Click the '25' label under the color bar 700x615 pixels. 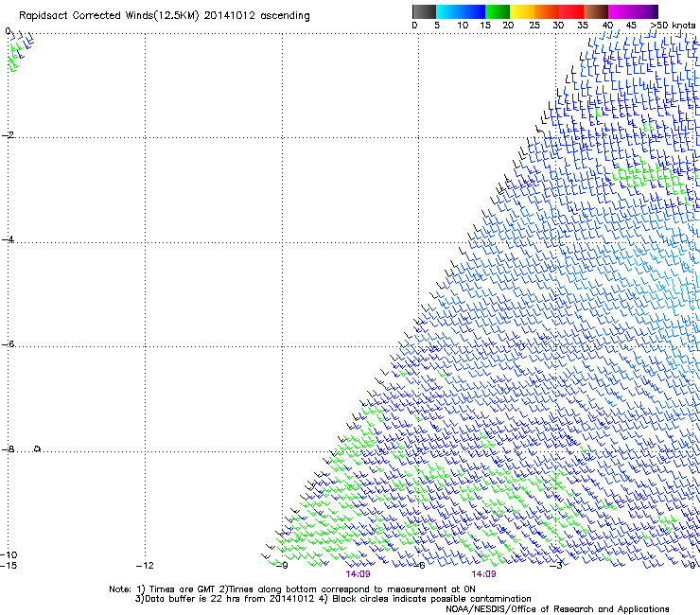point(534,26)
